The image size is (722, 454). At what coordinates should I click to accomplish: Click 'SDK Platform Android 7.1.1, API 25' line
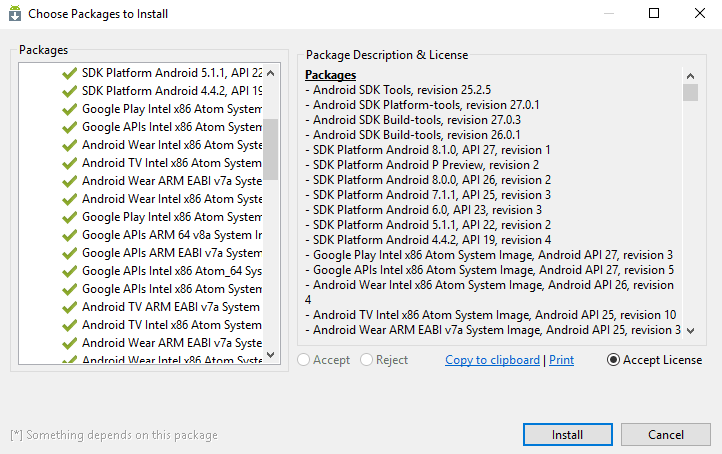pyautogui.click(x=428, y=195)
